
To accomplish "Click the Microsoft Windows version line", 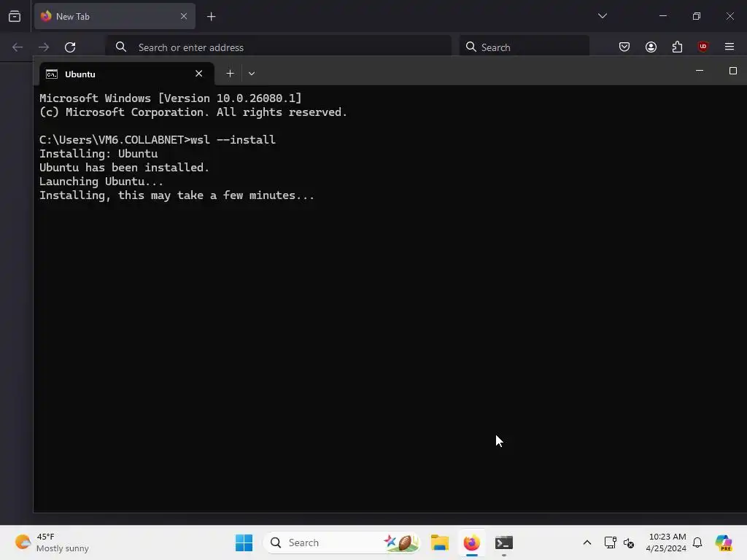I will 171,98.
